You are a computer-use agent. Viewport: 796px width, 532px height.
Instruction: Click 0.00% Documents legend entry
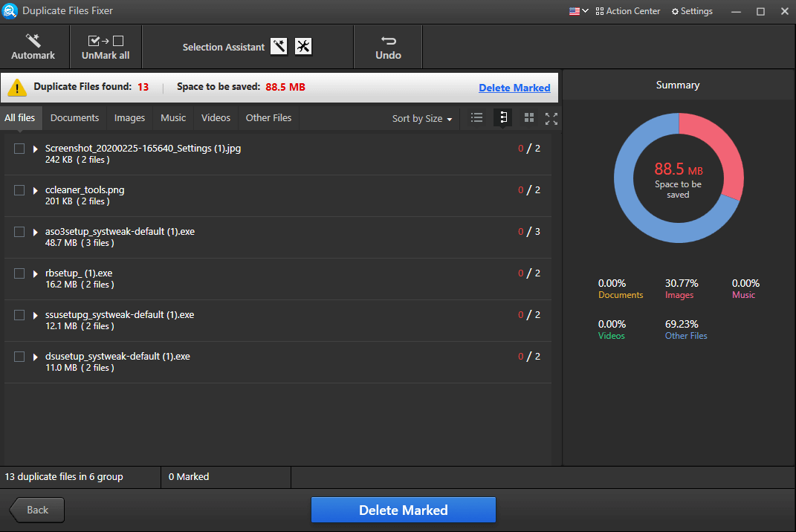621,289
